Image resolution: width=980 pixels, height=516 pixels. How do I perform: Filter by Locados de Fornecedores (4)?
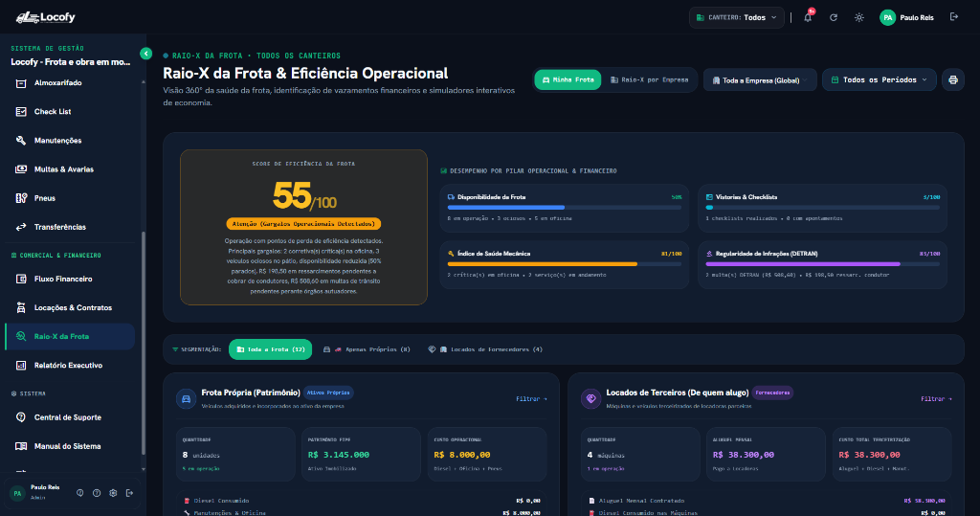tap(485, 349)
